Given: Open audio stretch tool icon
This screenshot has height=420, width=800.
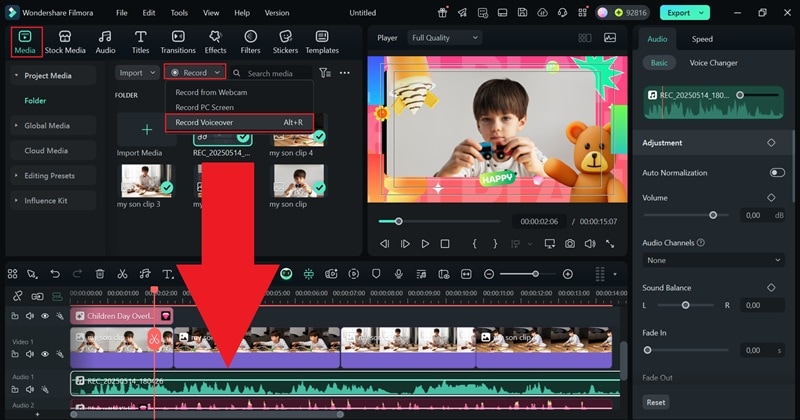Looking at the screenshot, I should (x=145, y=274).
